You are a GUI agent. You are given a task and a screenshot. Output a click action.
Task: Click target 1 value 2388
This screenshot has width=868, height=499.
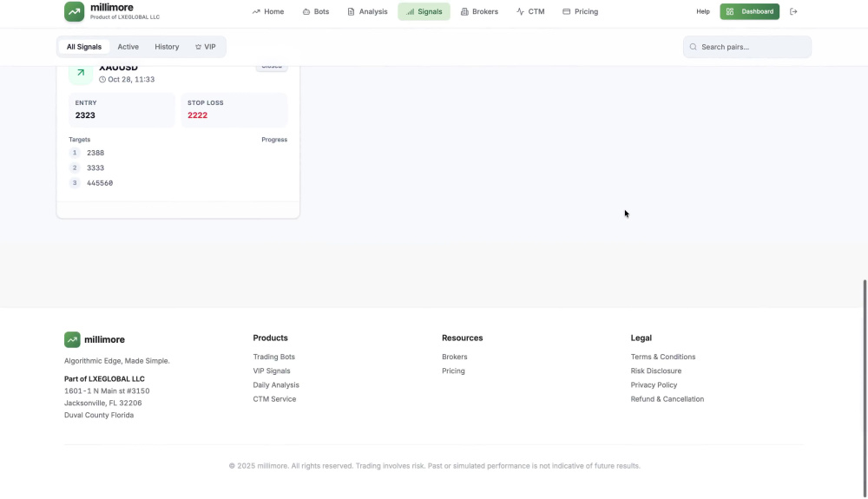pyautogui.click(x=95, y=153)
